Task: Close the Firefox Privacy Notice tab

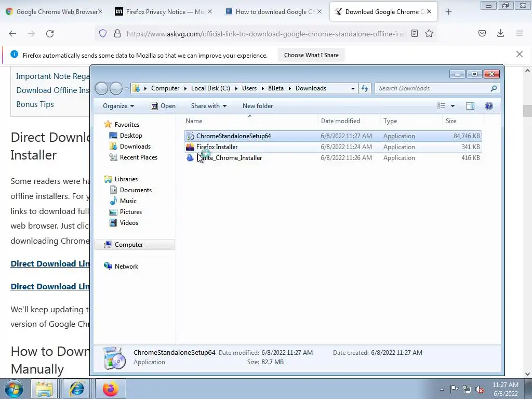Action: click(x=210, y=11)
